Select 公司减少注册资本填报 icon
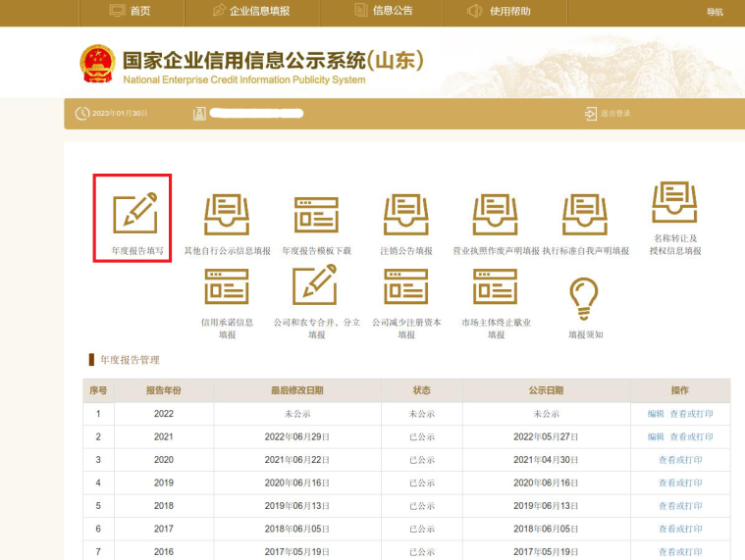Screen dimensions: 745x560 click(405, 286)
